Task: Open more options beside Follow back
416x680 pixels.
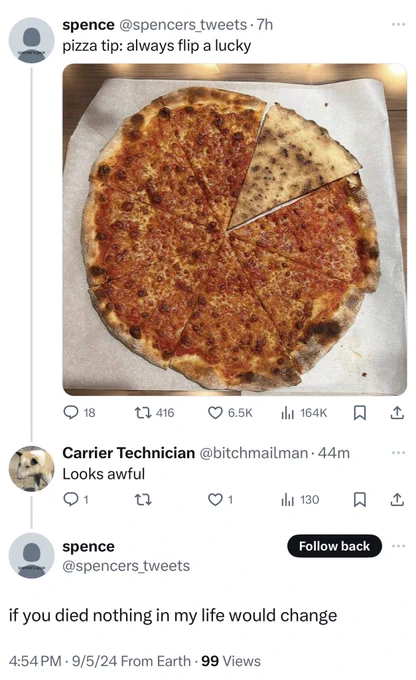Action: 398,546
